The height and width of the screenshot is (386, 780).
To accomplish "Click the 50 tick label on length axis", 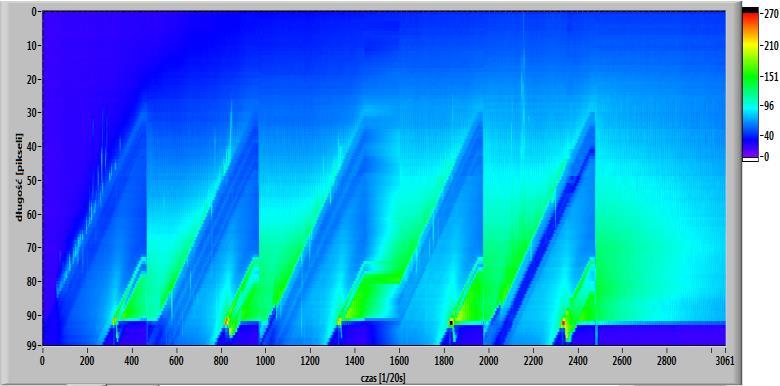I will [x=33, y=180].
